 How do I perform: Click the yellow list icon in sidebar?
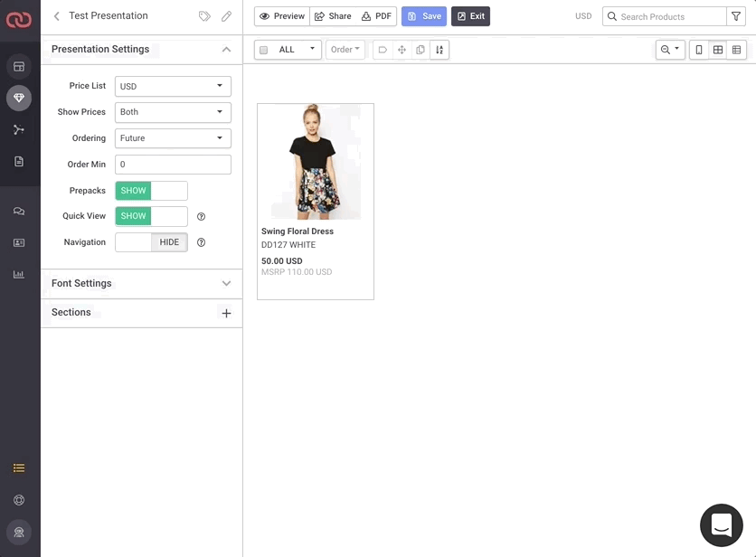pos(19,468)
